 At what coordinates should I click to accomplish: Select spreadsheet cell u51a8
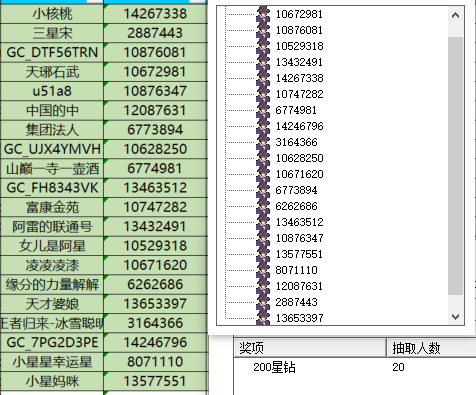click(52, 91)
